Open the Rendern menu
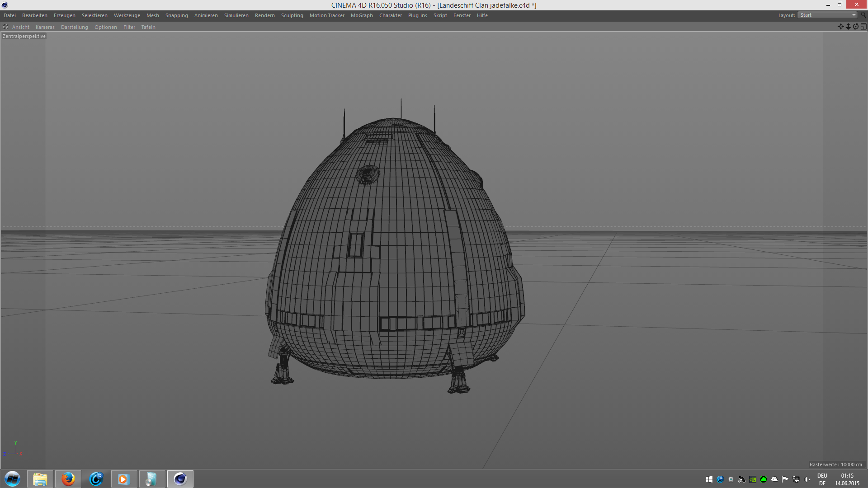 pyautogui.click(x=265, y=15)
